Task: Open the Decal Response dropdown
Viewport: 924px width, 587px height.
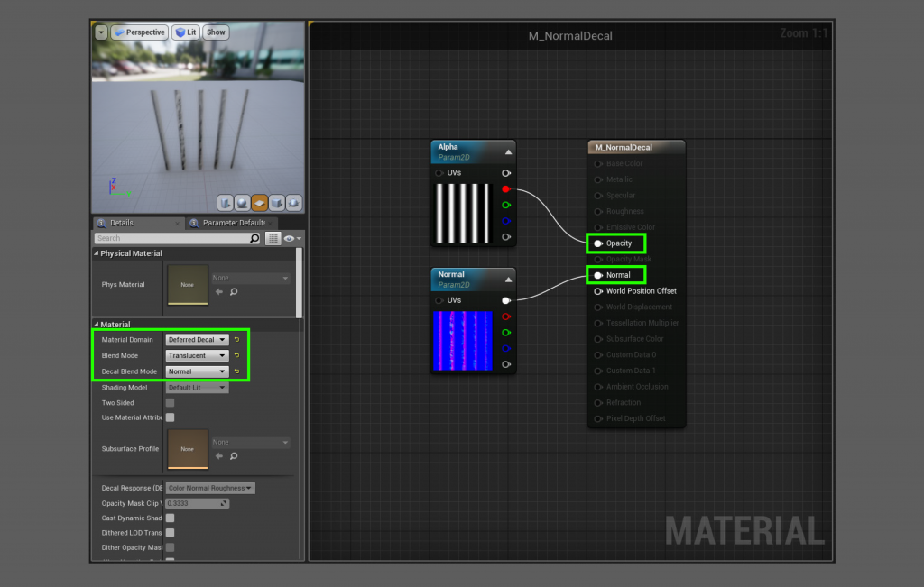Action: [209, 488]
